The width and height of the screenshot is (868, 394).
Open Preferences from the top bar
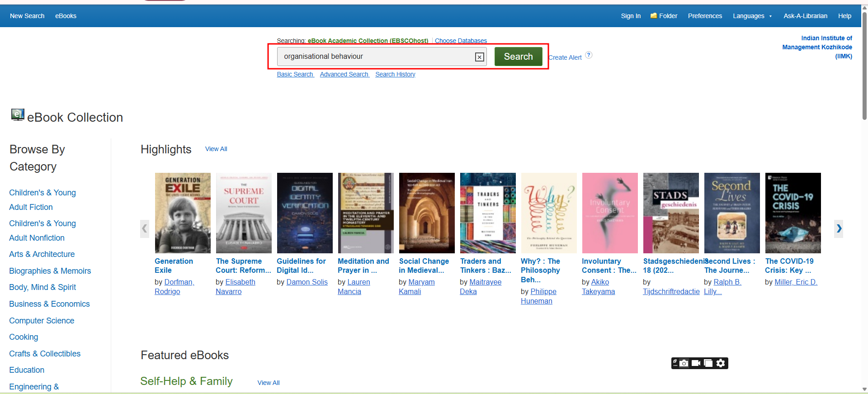[x=705, y=16]
